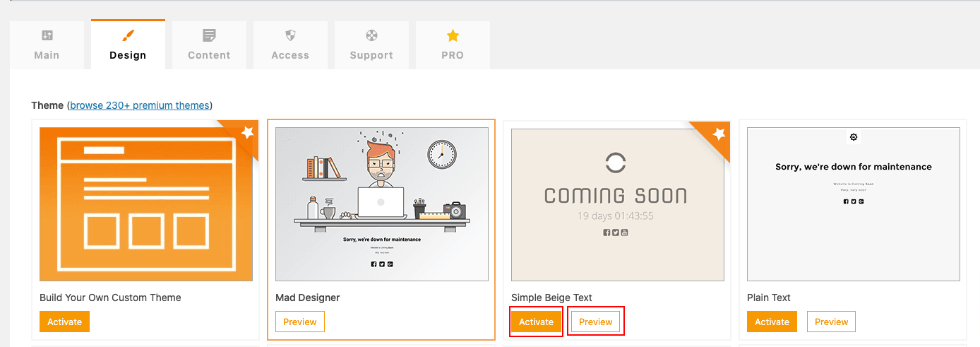Activate the Plain Text theme
Viewport: 980px width, 347px height.
772,322
